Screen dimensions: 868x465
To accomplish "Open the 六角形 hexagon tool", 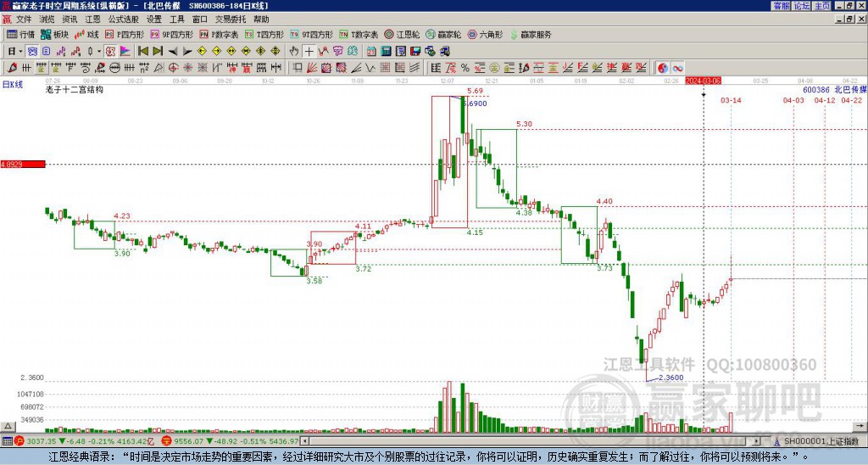I will pyautogui.click(x=485, y=34).
